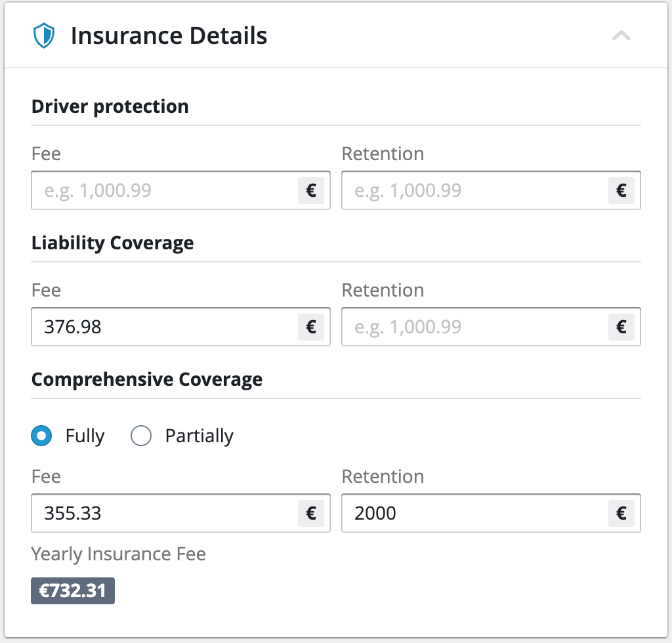
Task: Click the euro icon in Liability Coverage Retention
Action: (621, 327)
